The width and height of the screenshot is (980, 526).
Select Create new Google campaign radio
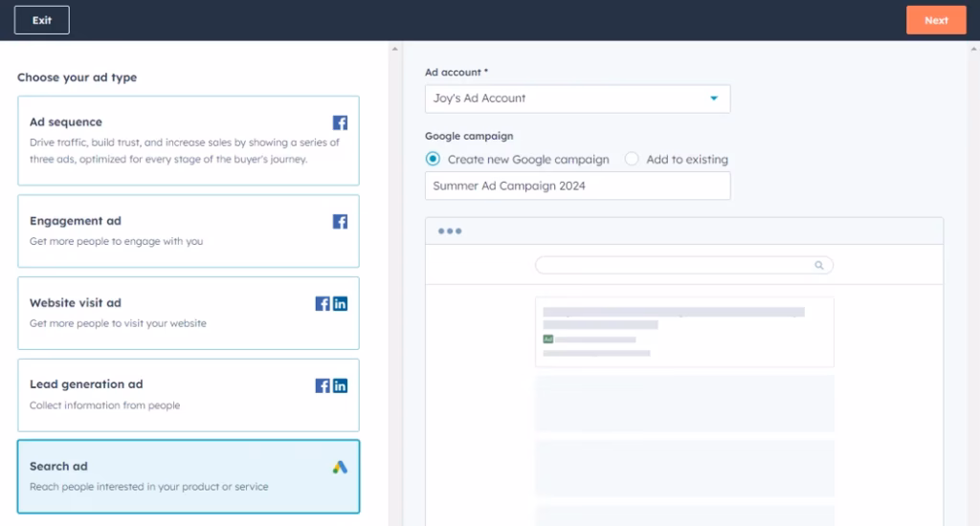[x=434, y=160]
